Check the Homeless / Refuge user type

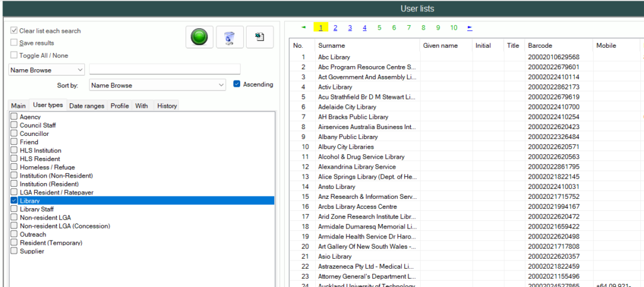pos(14,167)
